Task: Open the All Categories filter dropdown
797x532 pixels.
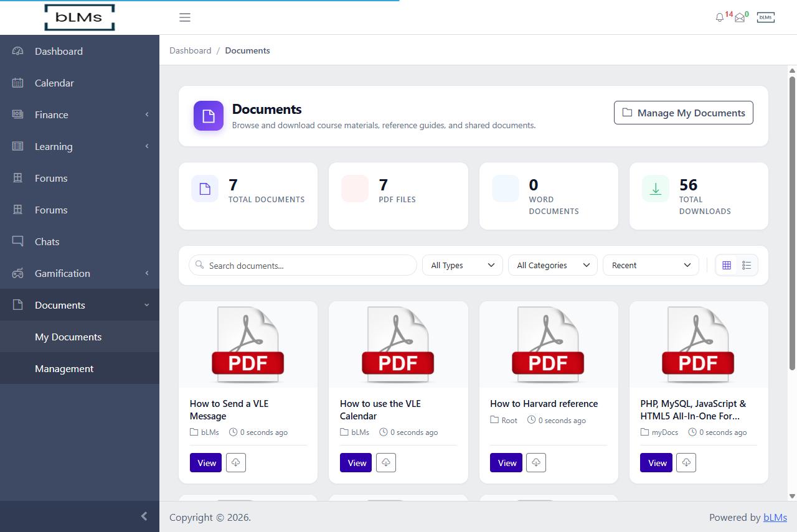Action: (x=553, y=265)
